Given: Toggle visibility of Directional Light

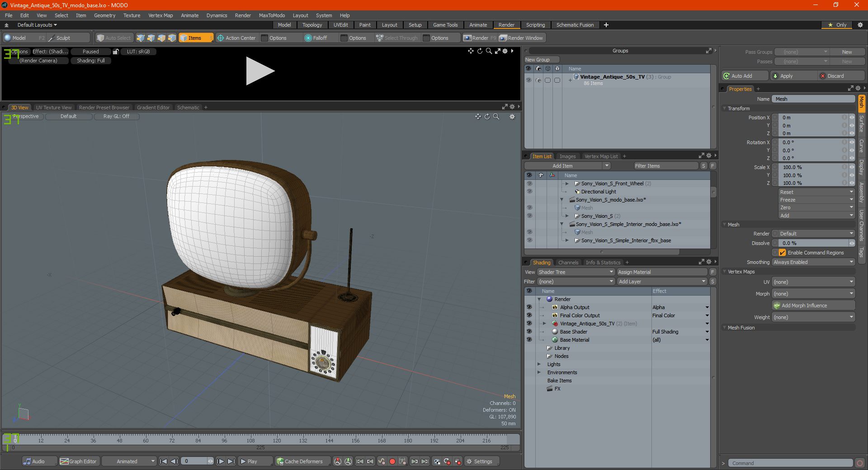Looking at the screenshot, I should pos(529,192).
